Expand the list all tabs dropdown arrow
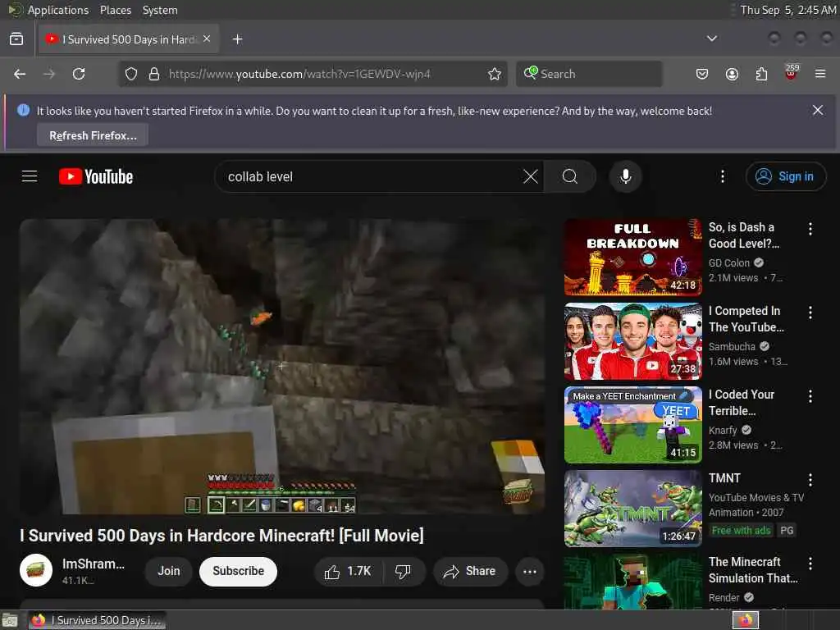 [711, 39]
